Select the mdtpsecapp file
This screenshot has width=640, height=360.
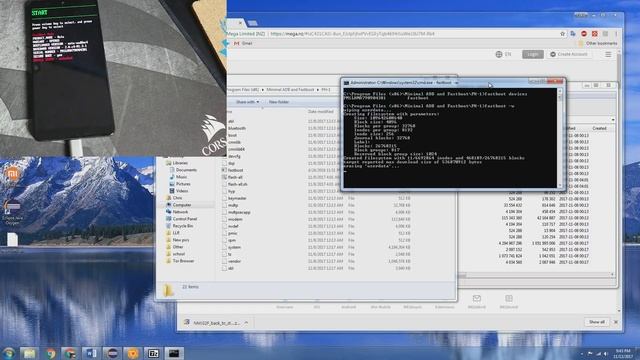(x=239, y=212)
